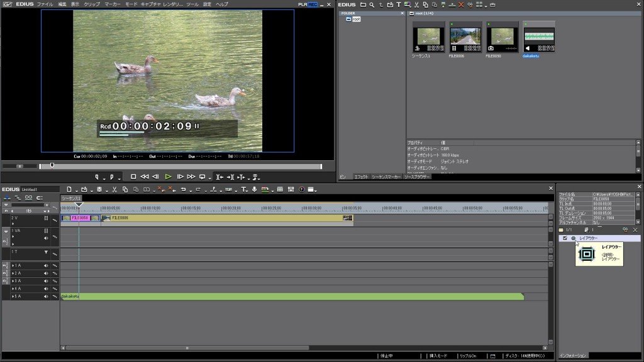
Task: Click bin search magnifier icon
Action: point(372,5)
